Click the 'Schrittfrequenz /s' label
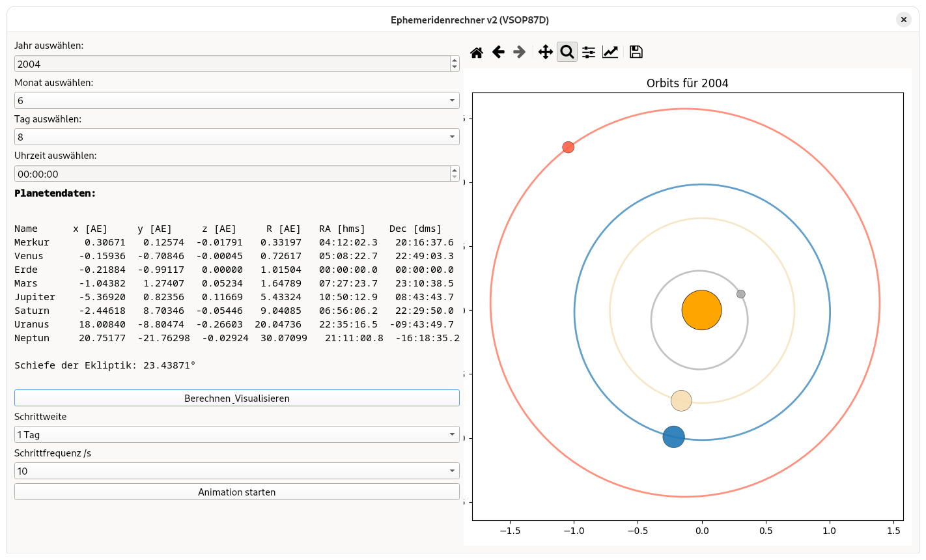Image resolution: width=926 pixels, height=560 pixels. click(x=53, y=453)
